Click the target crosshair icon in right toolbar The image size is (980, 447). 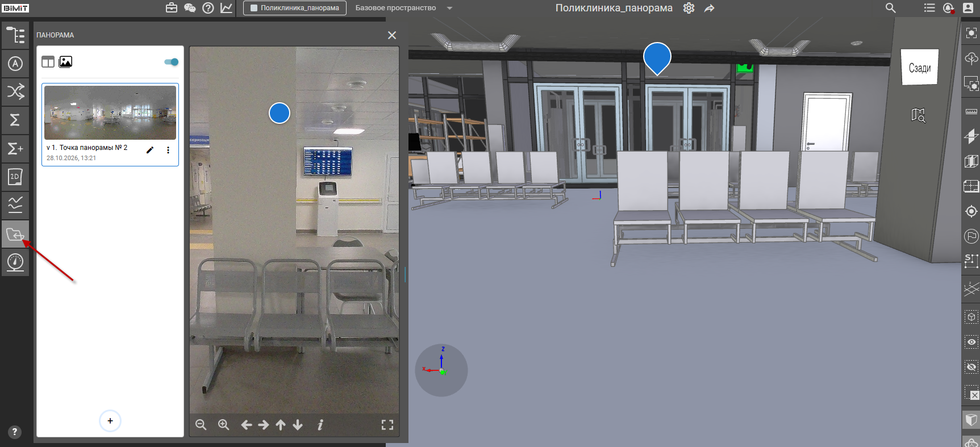pos(971,211)
